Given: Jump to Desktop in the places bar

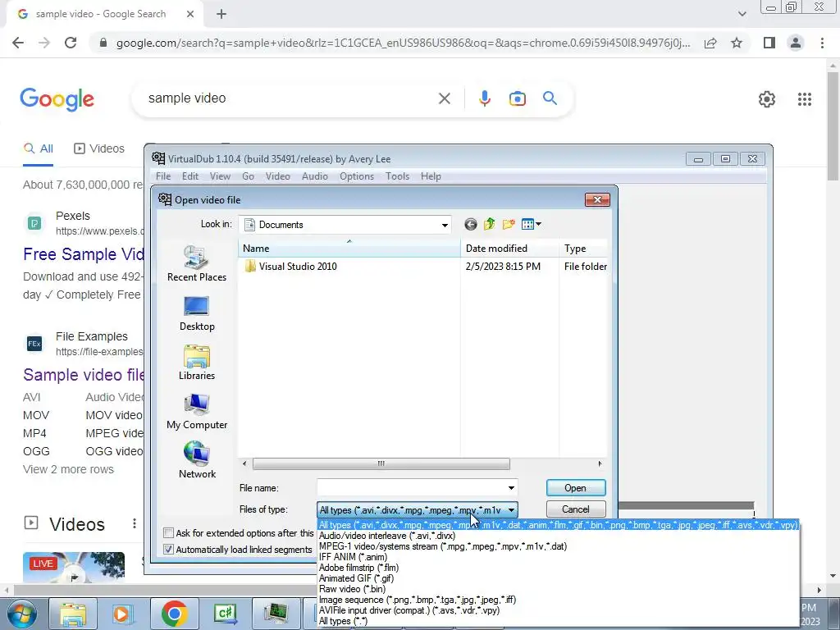Looking at the screenshot, I should [197, 313].
